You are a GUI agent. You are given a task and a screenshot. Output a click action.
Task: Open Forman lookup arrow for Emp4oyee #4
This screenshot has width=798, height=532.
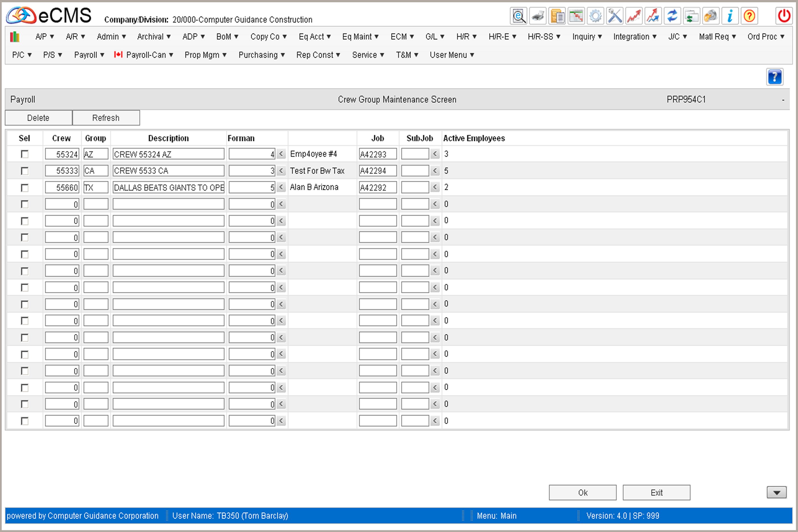click(x=281, y=154)
